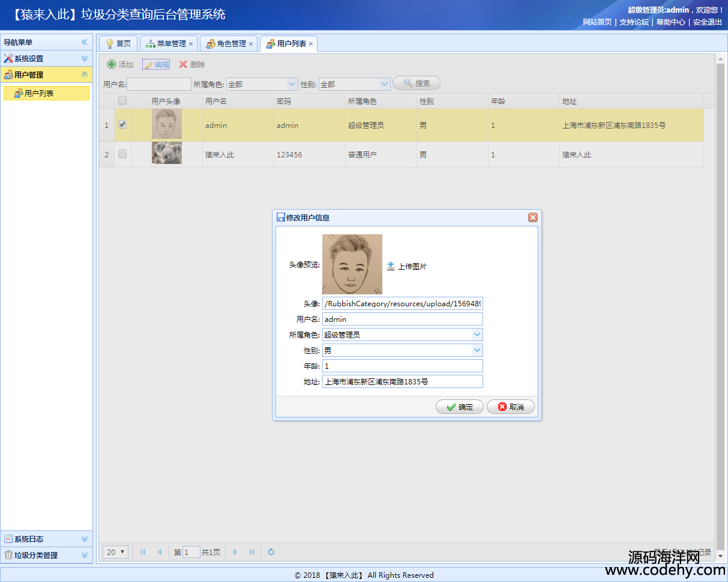Click the pencil edit toolbar icon
Screen dimensions: 728x582
click(x=148, y=65)
